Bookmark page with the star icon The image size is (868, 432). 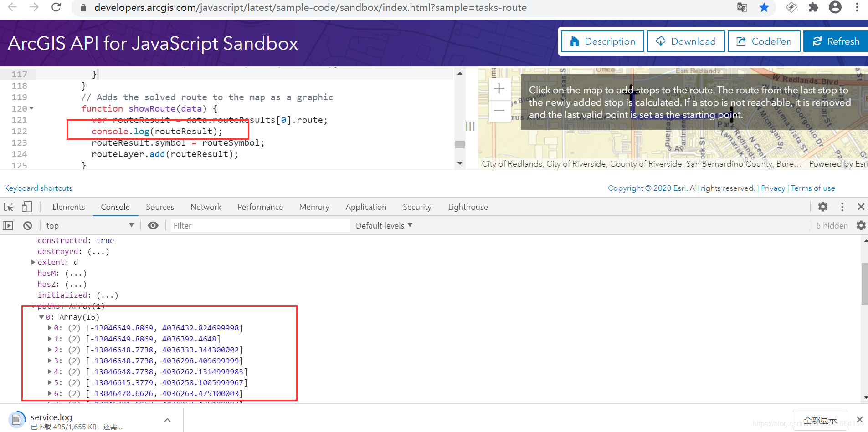[x=764, y=7]
